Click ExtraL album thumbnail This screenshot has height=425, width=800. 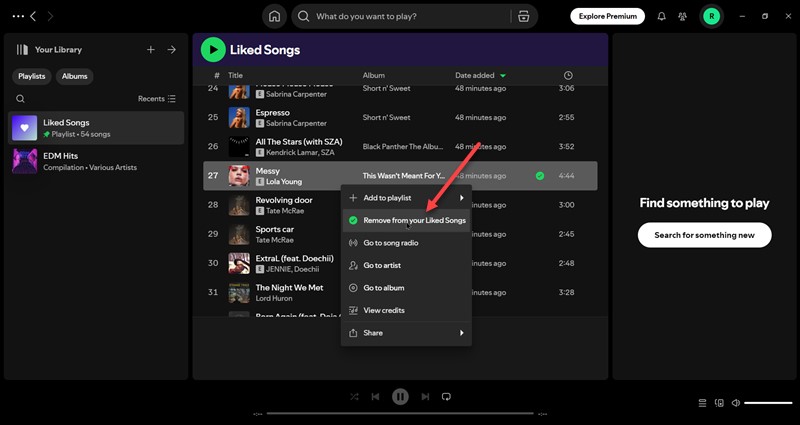click(x=239, y=263)
